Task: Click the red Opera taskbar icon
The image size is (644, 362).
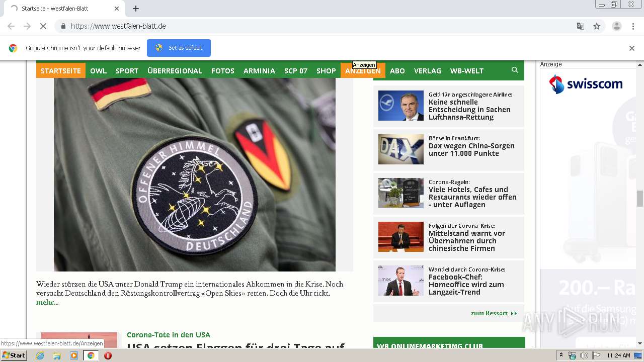Action: (x=108, y=355)
